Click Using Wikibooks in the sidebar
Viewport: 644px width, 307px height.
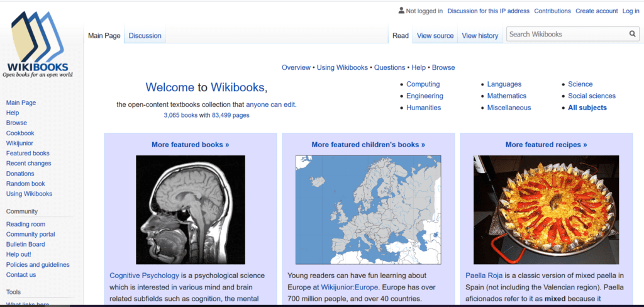click(x=29, y=194)
